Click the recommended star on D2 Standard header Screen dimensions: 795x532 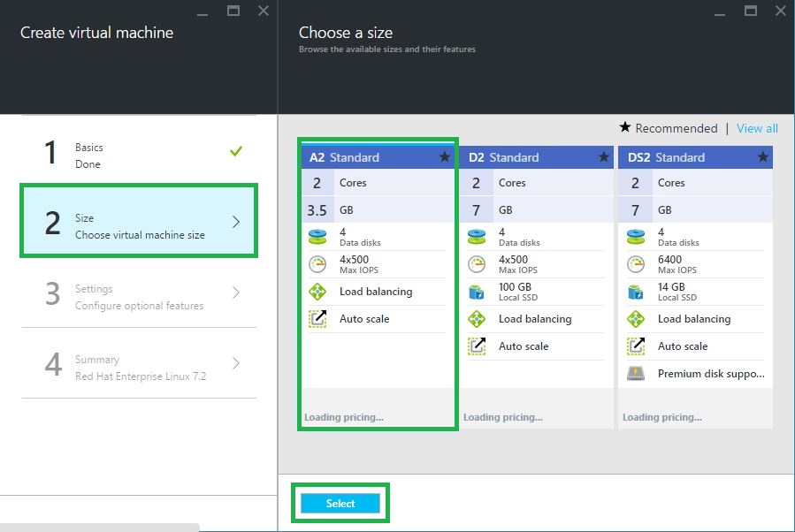(x=603, y=157)
